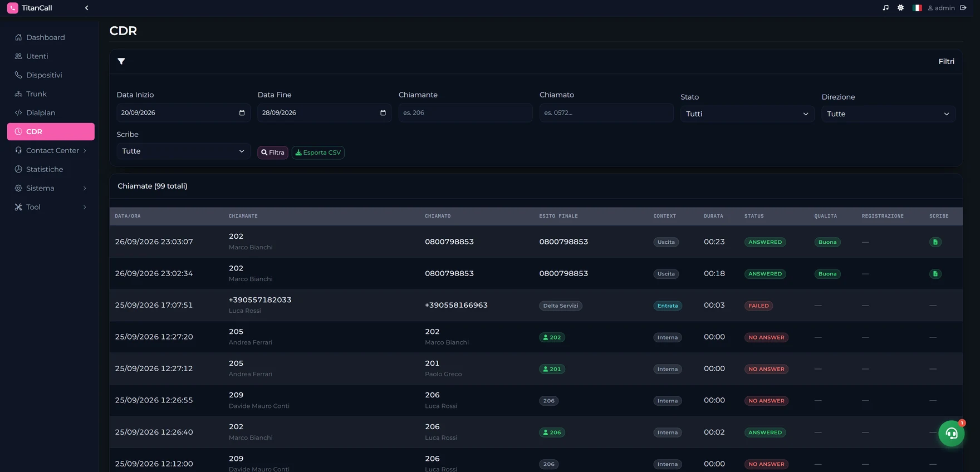
Task: Open the Stato dropdown
Action: (747, 114)
